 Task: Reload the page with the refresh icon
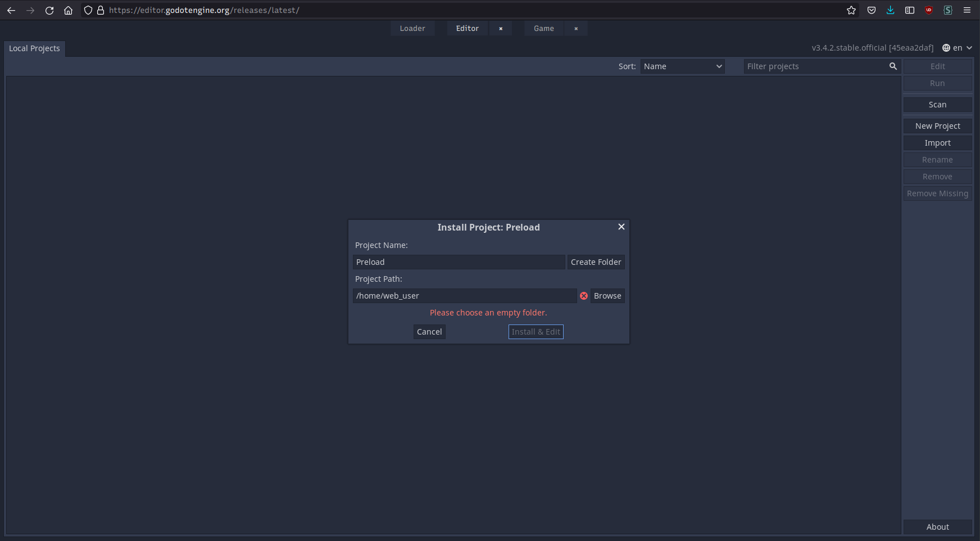point(49,10)
